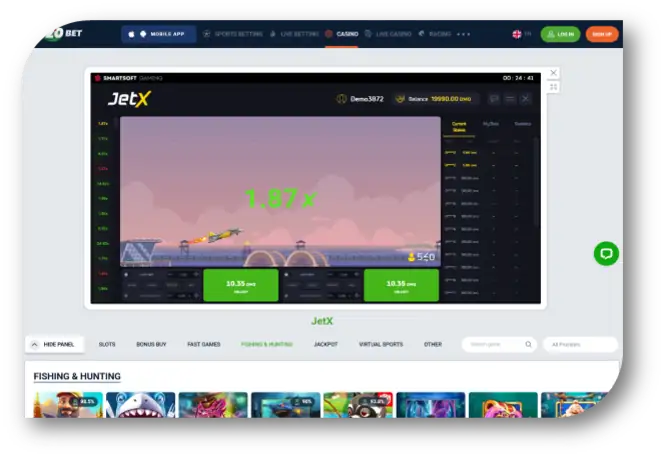
Task: Open the raccoon game thumbnail
Action: (358, 405)
